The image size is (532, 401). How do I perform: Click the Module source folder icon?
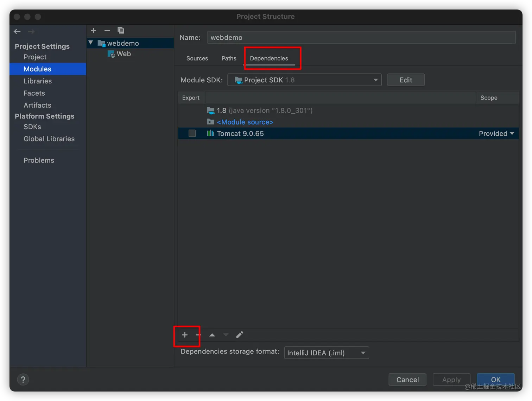point(210,122)
